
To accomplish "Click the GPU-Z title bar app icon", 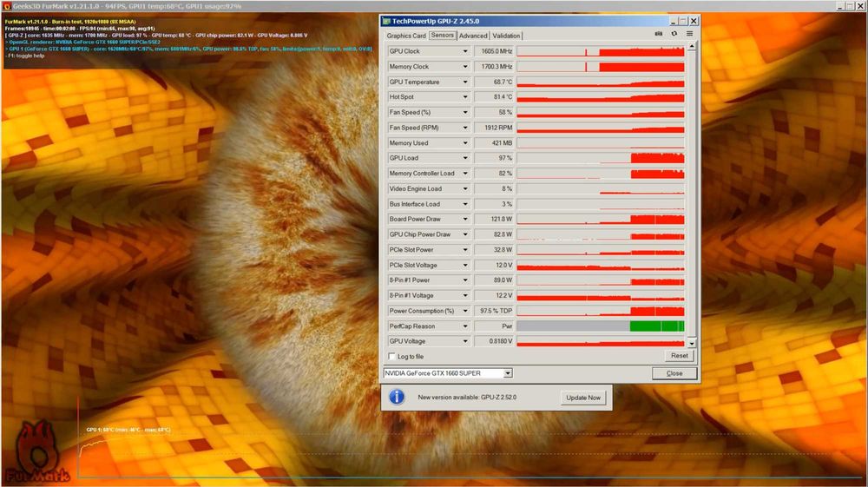I will pyautogui.click(x=386, y=21).
